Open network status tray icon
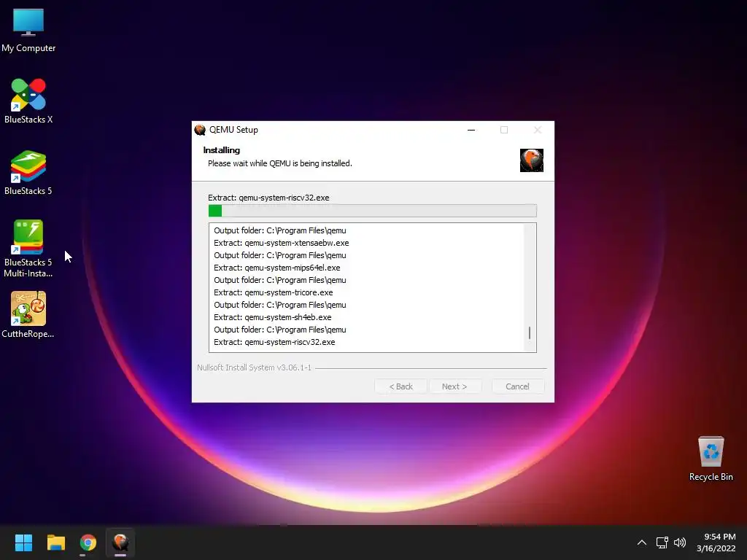Image resolution: width=747 pixels, height=560 pixels. click(662, 542)
